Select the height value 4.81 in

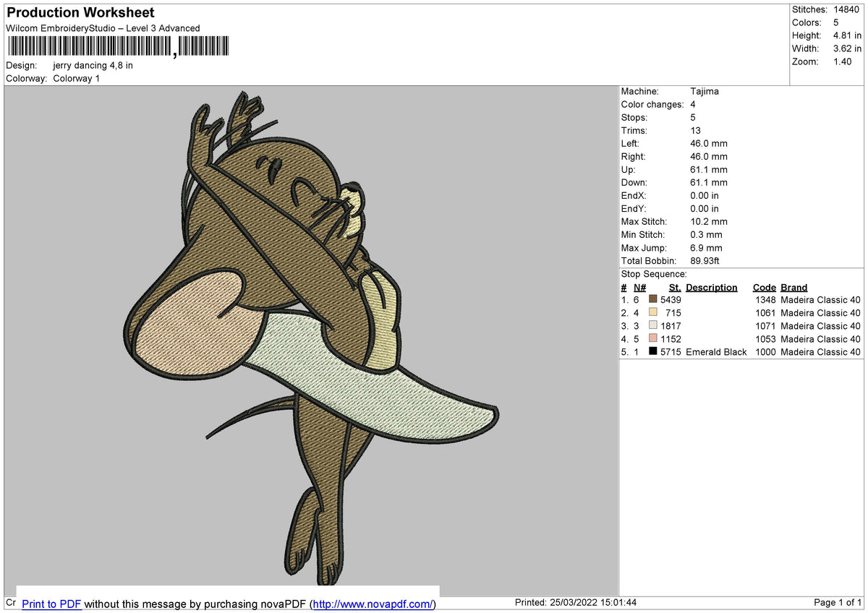point(847,35)
